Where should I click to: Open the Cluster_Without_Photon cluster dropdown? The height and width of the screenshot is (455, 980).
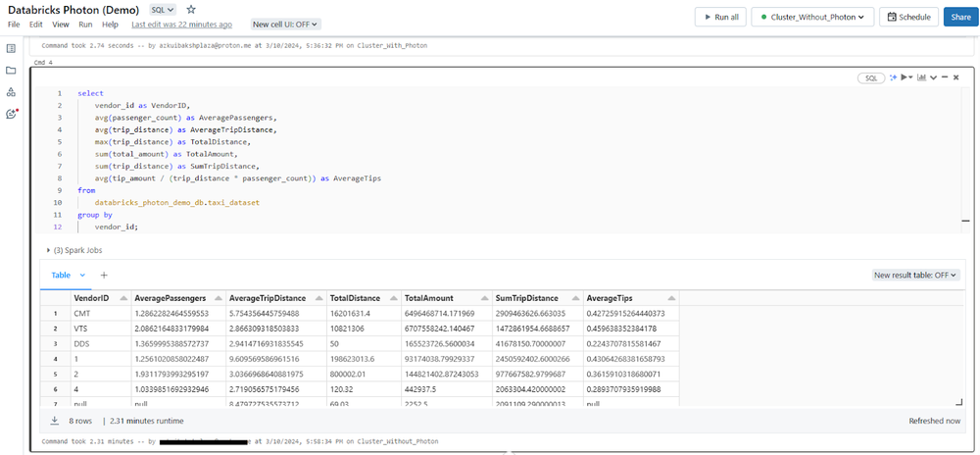pyautogui.click(x=811, y=17)
